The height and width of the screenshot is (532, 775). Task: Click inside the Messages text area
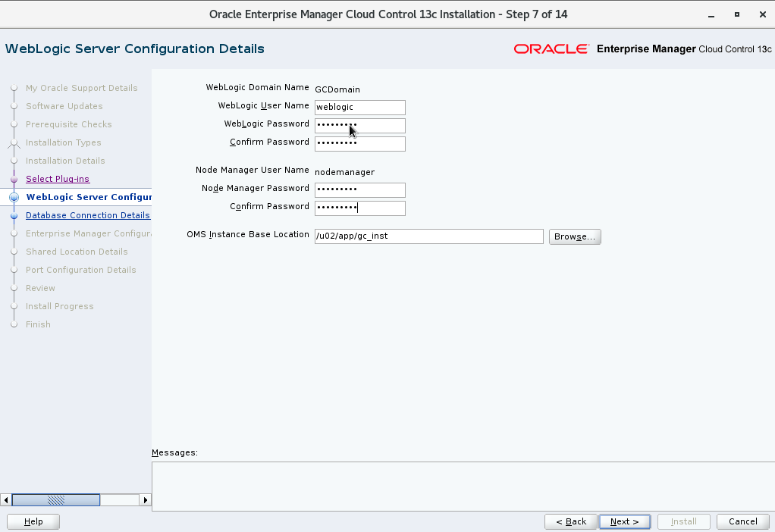tap(463, 486)
